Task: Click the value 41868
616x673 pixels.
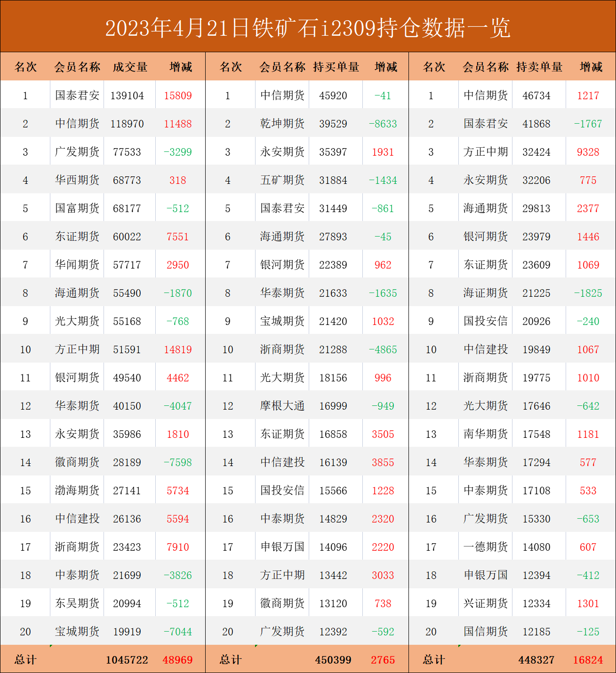Action: click(x=536, y=124)
